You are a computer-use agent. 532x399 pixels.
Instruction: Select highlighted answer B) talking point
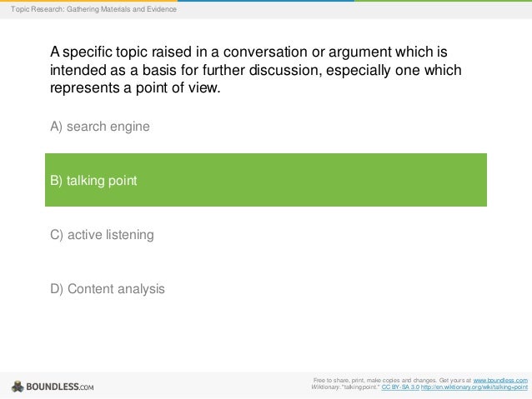93,180
